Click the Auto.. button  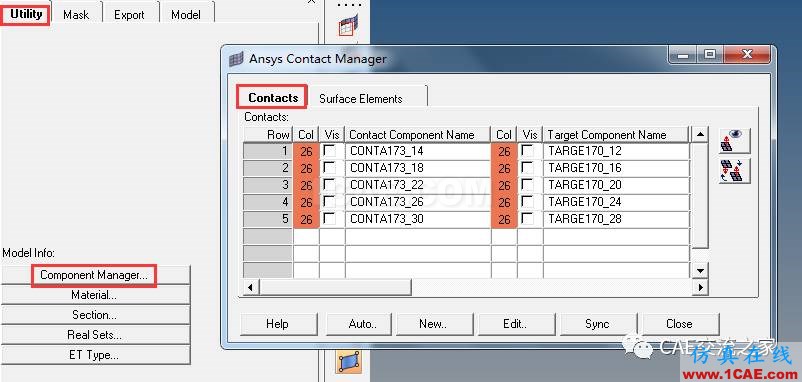[359, 324]
